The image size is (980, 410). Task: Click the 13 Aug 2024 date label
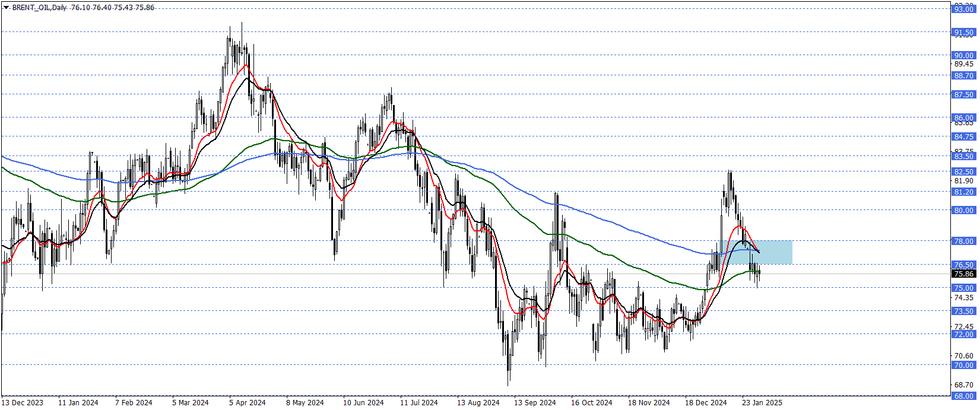pos(478,402)
